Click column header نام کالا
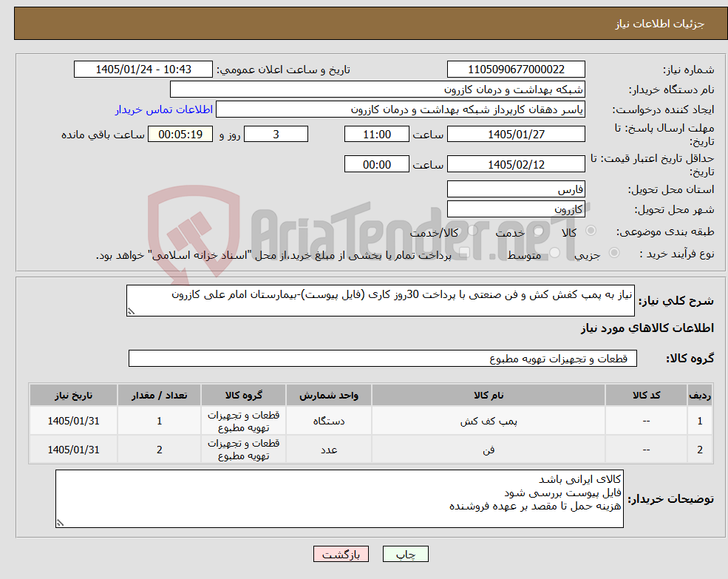The image size is (728, 579). (489, 395)
